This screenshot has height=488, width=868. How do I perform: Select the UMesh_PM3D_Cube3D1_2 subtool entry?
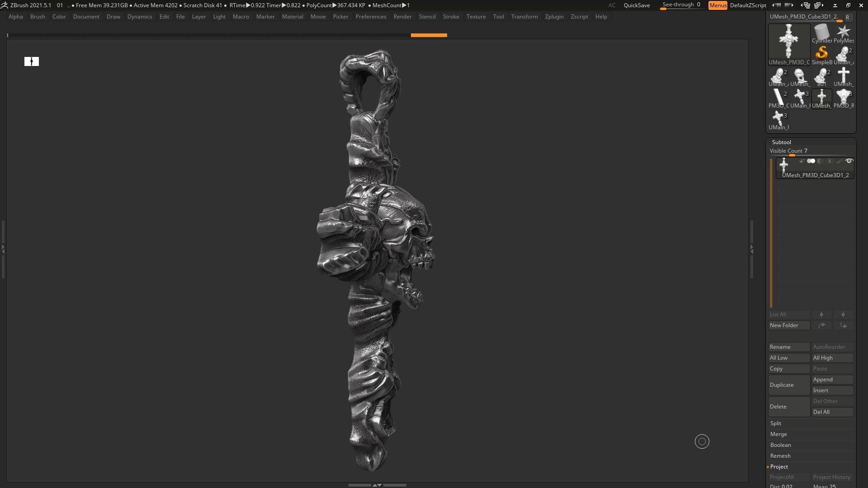point(815,168)
